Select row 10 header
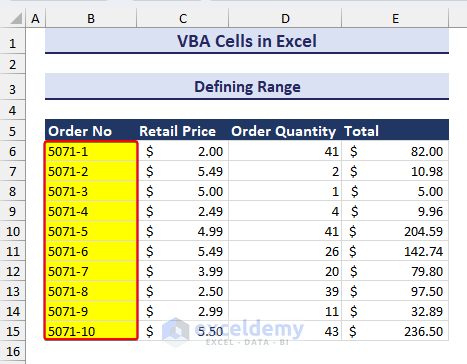Image resolution: width=467 pixels, height=364 pixels. [13, 231]
